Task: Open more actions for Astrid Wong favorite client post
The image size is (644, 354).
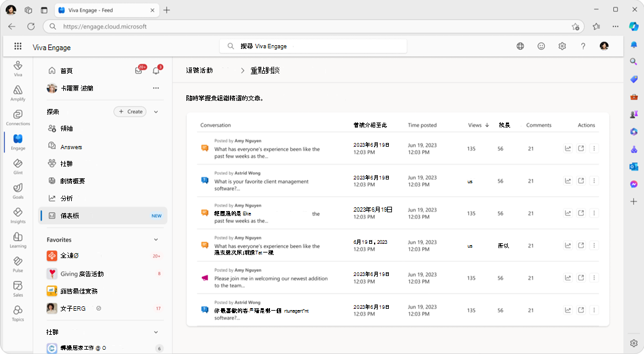Action: click(x=594, y=181)
